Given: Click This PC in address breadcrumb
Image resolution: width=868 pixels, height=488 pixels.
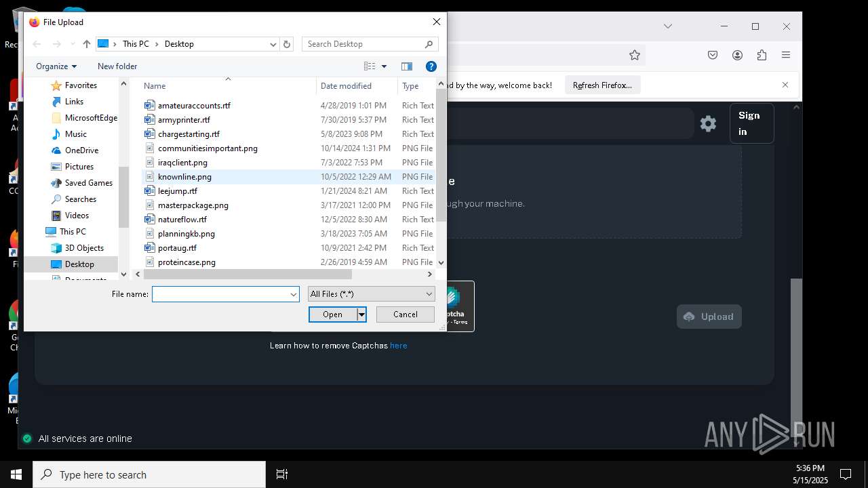Looking at the screenshot, I should point(136,44).
